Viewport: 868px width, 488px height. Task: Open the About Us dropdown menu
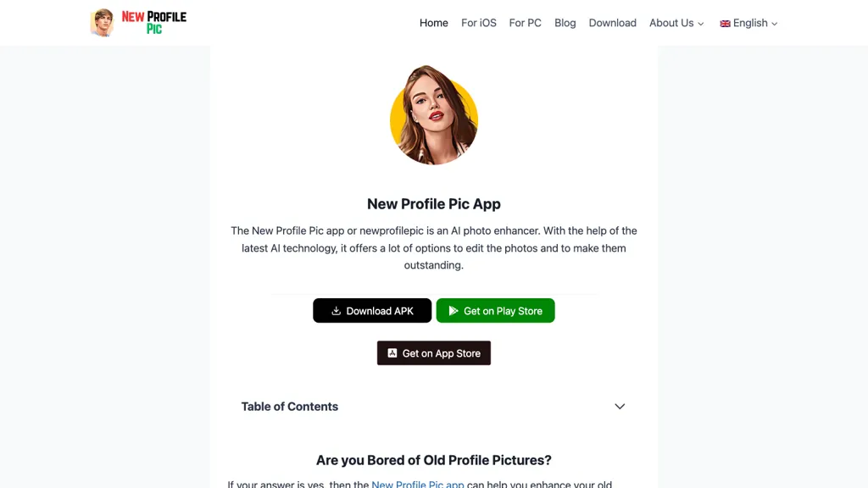click(676, 23)
